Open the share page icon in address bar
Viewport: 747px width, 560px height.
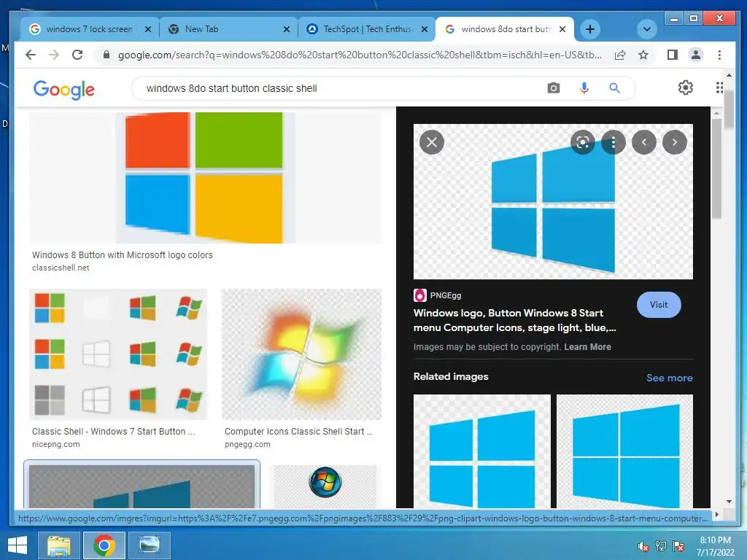click(620, 55)
